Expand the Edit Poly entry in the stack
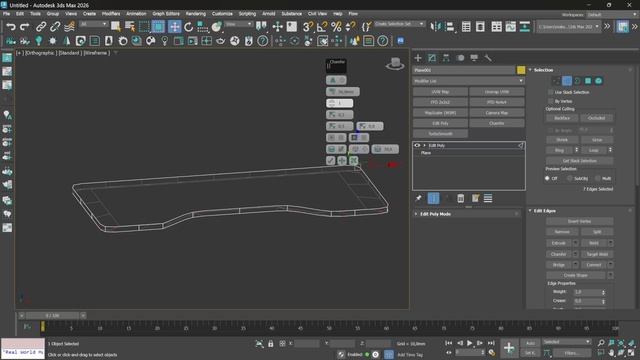This screenshot has height=360, width=640. click(424, 145)
